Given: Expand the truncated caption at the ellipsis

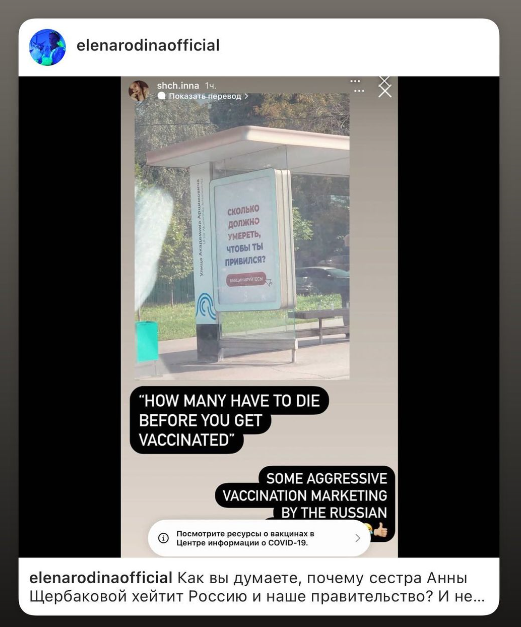Looking at the screenshot, I should 478,597.
